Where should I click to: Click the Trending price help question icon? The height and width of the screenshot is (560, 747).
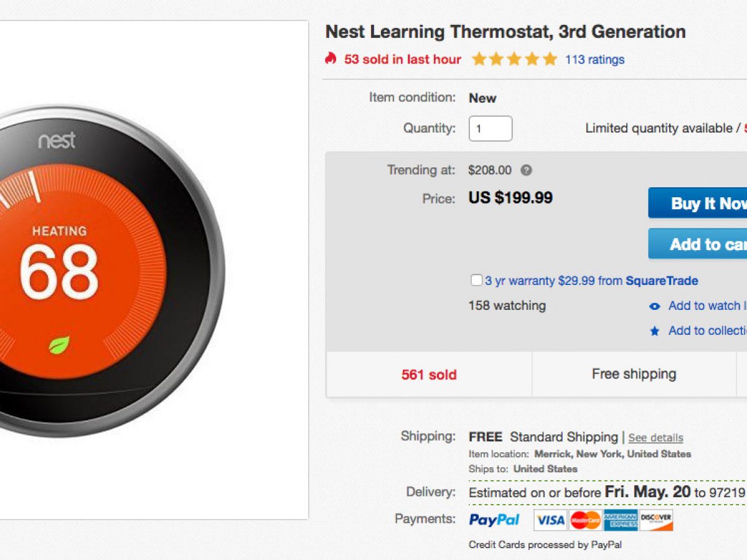[526, 170]
